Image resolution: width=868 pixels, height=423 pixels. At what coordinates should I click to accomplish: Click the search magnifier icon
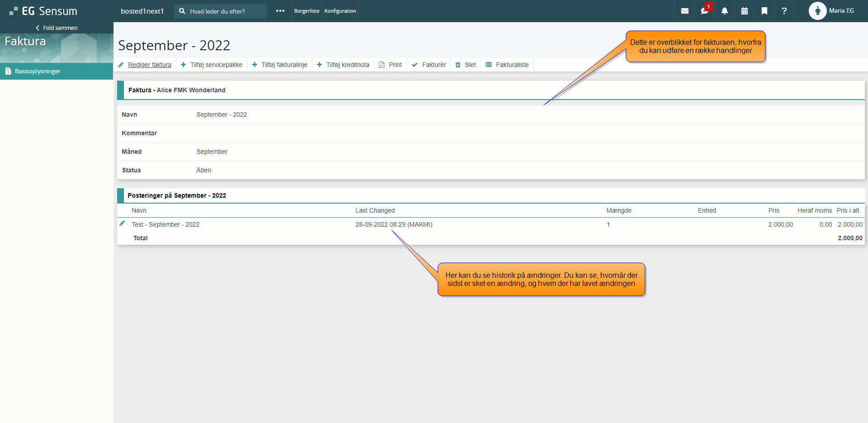click(x=182, y=11)
